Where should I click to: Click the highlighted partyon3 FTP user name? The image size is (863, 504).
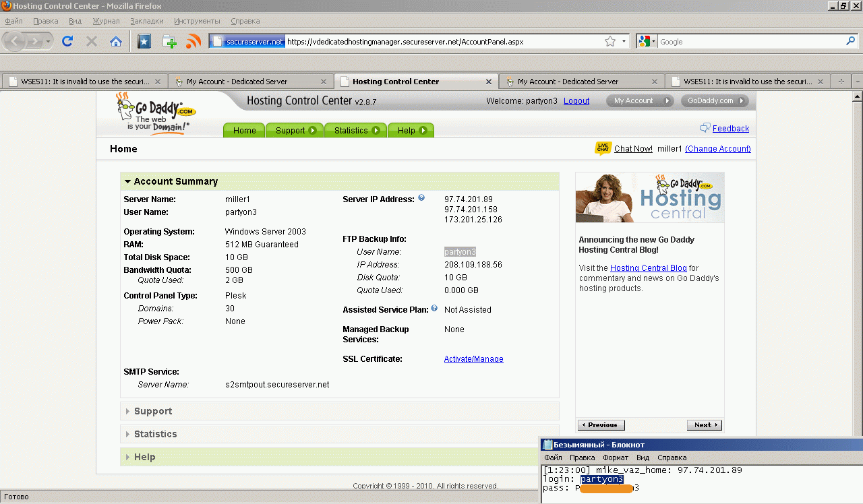click(x=460, y=252)
